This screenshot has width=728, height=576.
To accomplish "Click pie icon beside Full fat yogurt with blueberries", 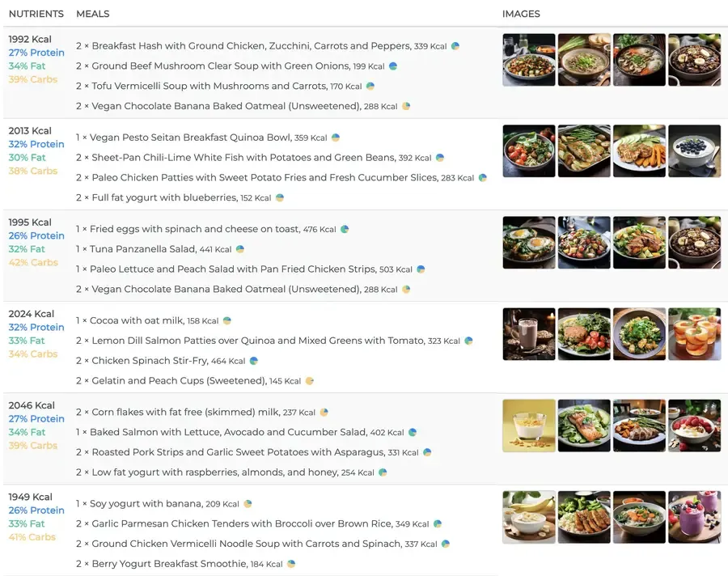I will tap(280, 197).
